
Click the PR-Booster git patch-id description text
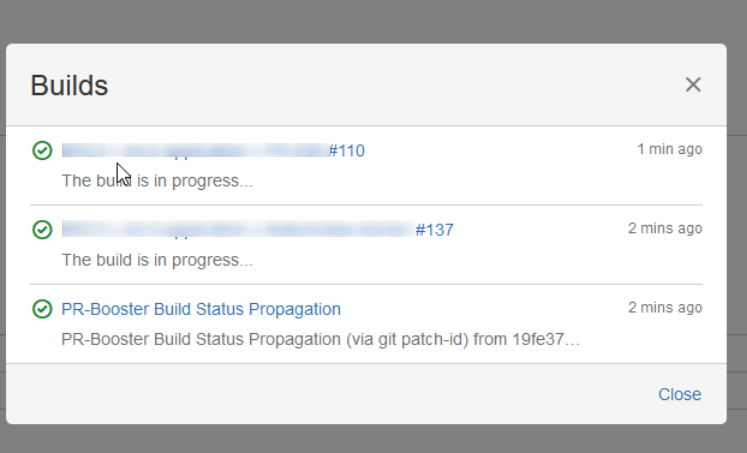point(321,340)
